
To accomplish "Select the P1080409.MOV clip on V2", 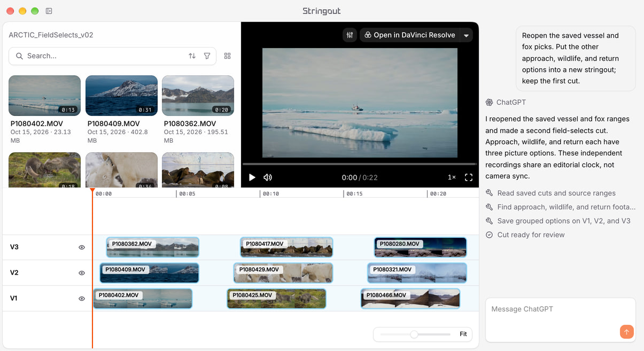I will [x=149, y=273].
